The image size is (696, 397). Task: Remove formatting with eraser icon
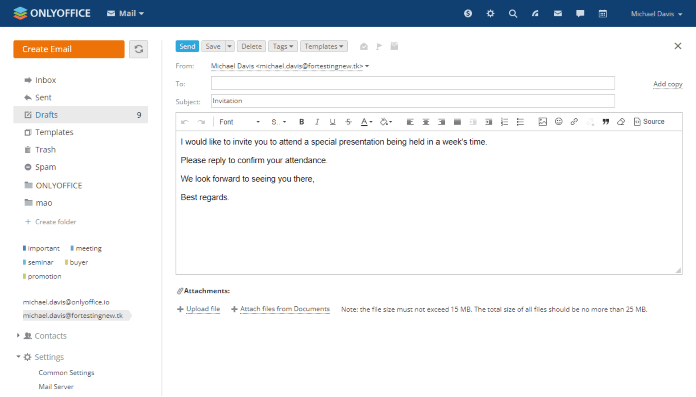[x=621, y=122]
